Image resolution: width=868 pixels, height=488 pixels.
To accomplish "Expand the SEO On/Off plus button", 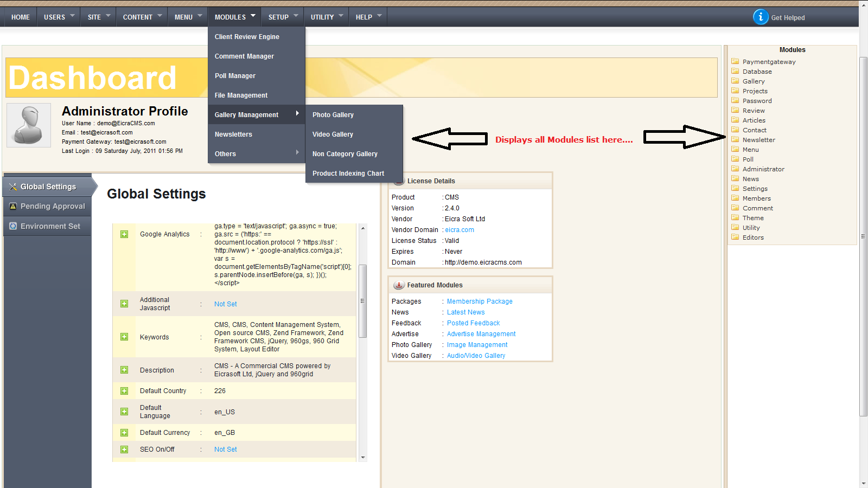I will coord(124,450).
